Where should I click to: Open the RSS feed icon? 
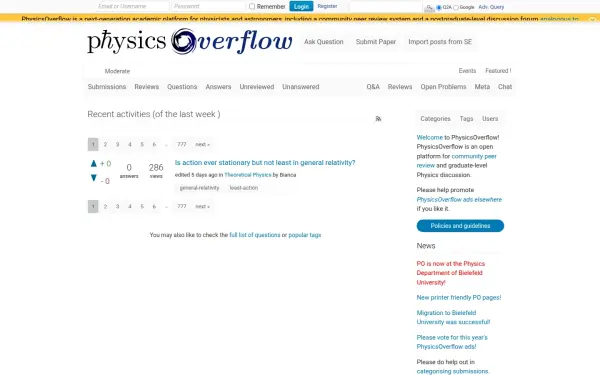tap(378, 119)
